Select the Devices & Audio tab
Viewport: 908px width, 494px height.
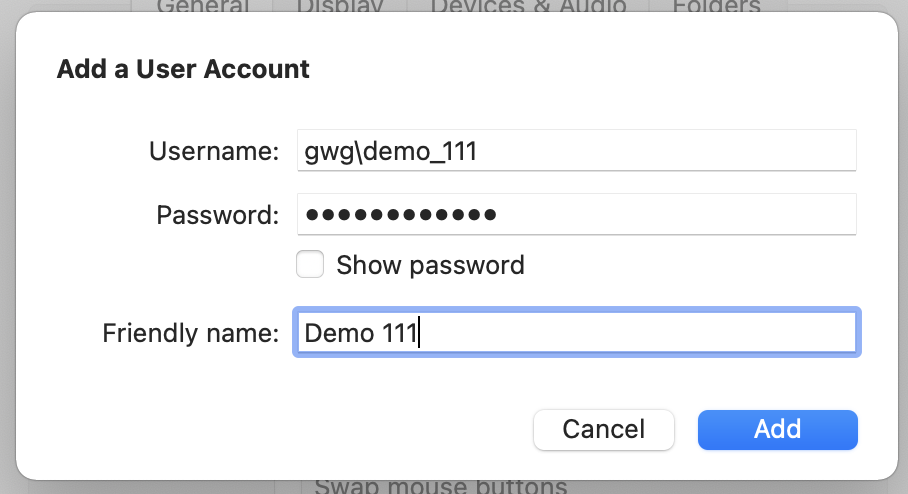528,6
